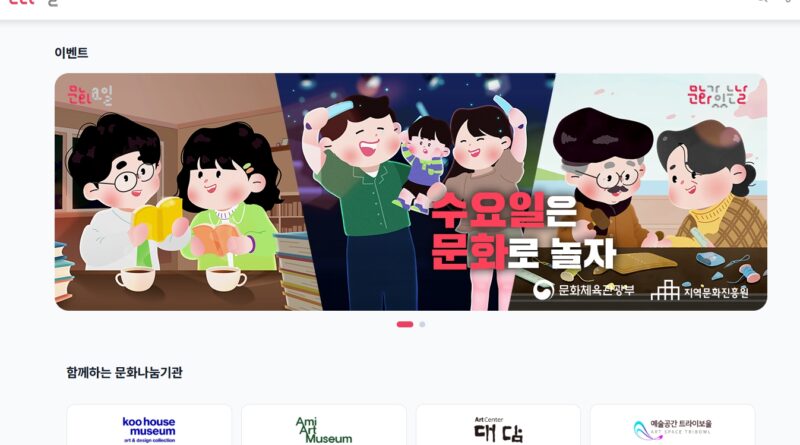Click the pink logo at the banner's top left

[90, 94]
